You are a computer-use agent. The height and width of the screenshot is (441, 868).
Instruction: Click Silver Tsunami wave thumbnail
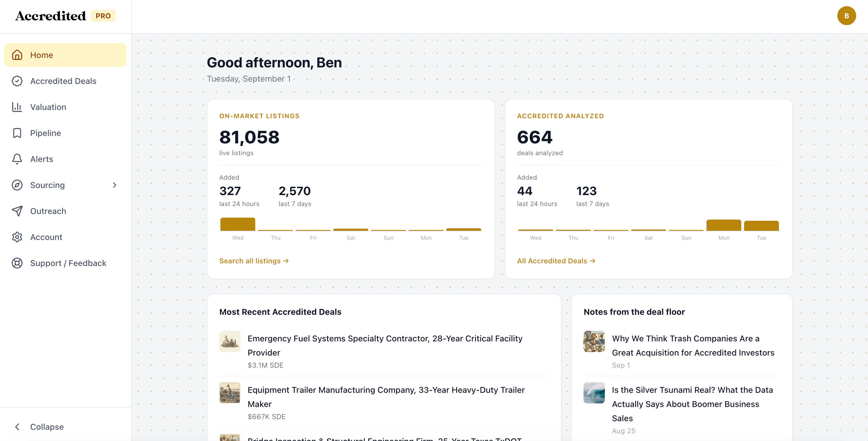pos(594,393)
